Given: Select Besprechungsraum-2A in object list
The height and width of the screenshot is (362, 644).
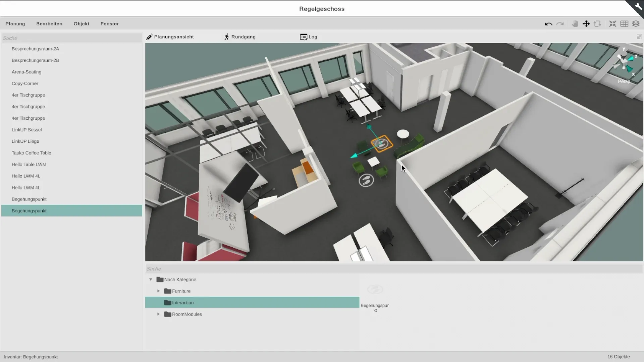Looking at the screenshot, I should pyautogui.click(x=72, y=49).
